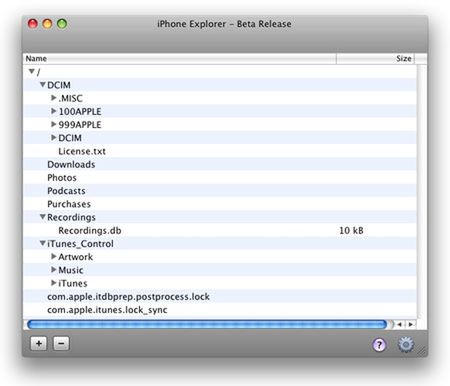Viewport: 450px width, 386px height.
Task: Collapse the top-level DCIM folder
Action: (x=43, y=85)
